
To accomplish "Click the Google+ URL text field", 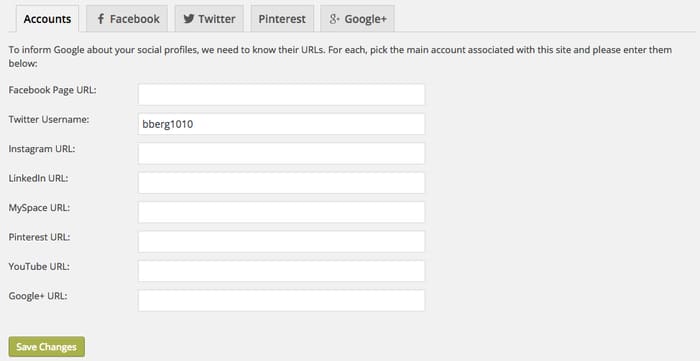I will tap(281, 301).
